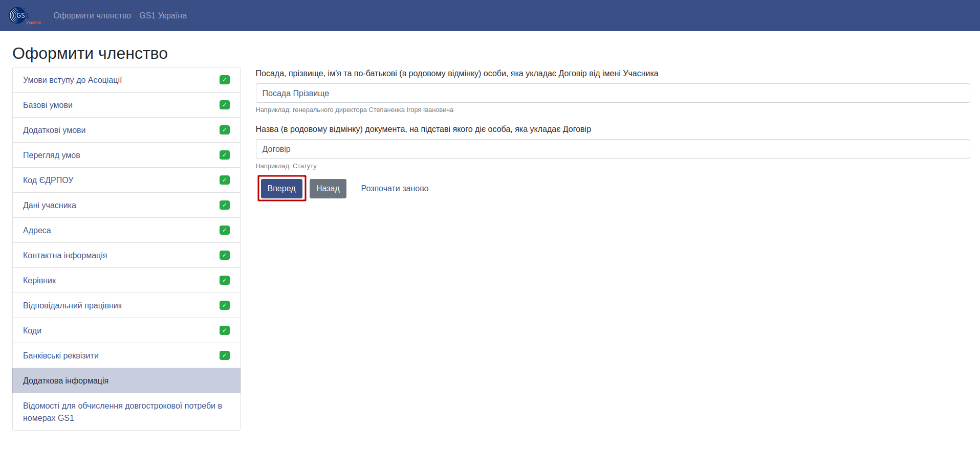Click green checkmark next to Базові умови

coord(225,105)
